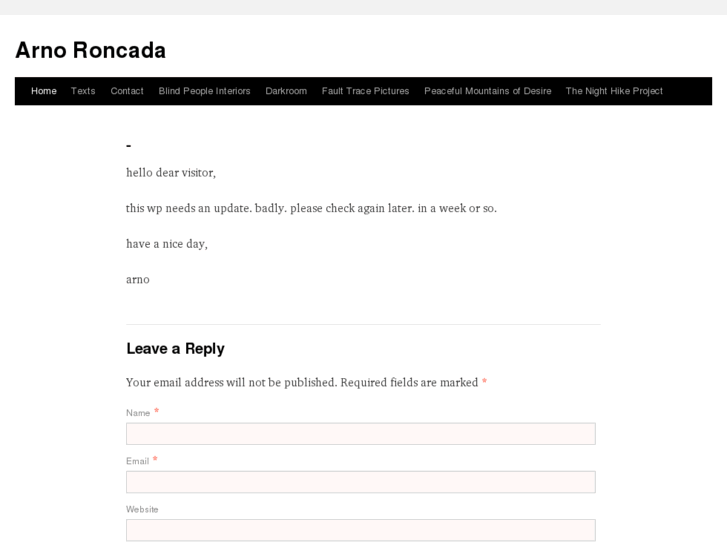Click the Name input field
727x545 pixels.
click(x=360, y=434)
